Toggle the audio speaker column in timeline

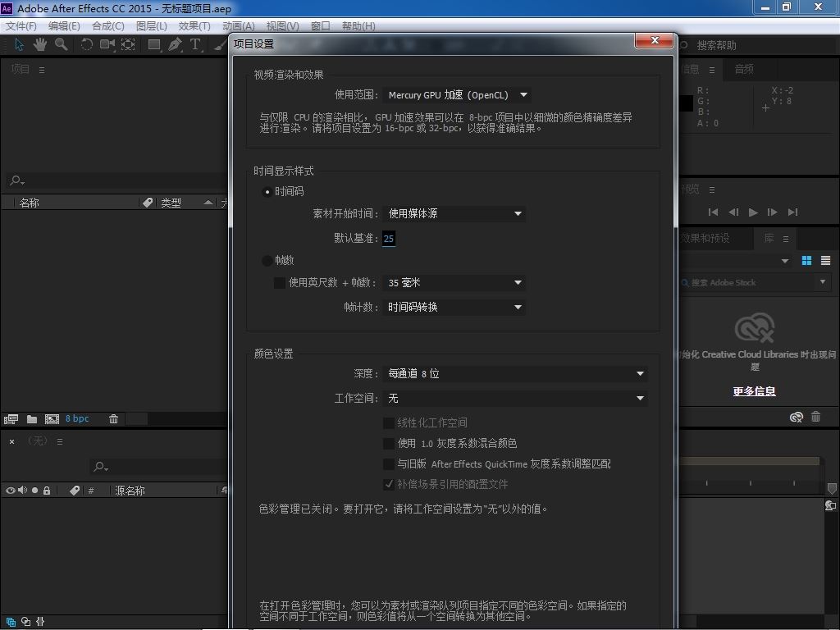click(22, 491)
